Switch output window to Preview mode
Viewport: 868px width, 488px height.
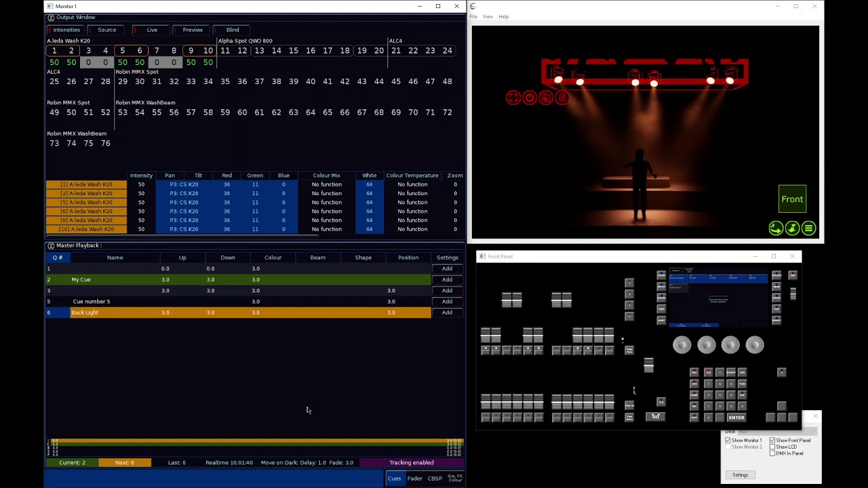(x=191, y=30)
